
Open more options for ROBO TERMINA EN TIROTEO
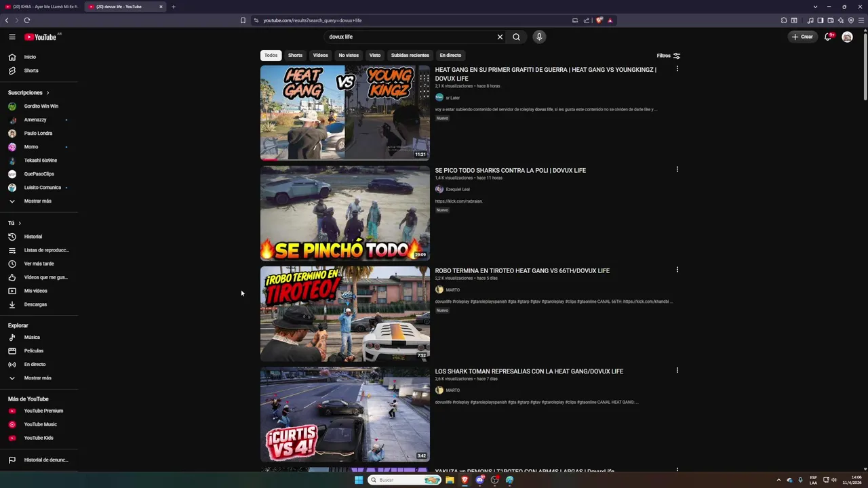coord(677,270)
